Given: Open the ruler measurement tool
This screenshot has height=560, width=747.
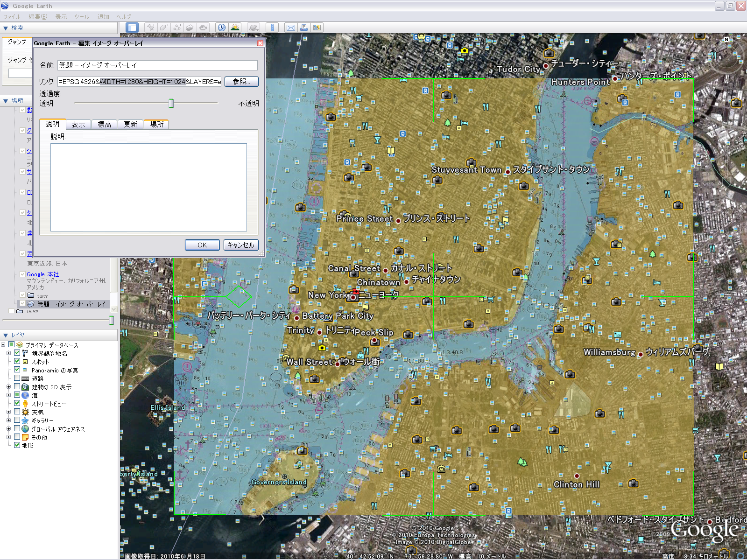Looking at the screenshot, I should click(x=273, y=28).
